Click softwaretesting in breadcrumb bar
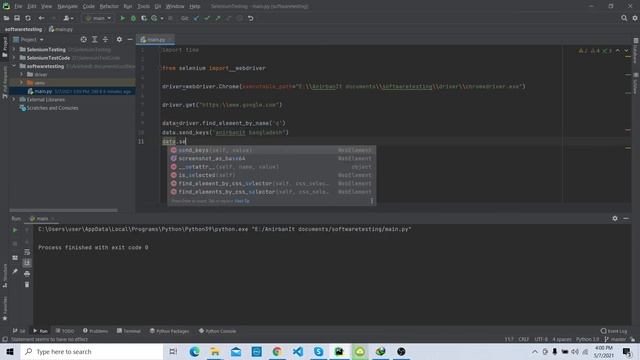Image resolution: width=640 pixels, height=360 pixels. 23,29
